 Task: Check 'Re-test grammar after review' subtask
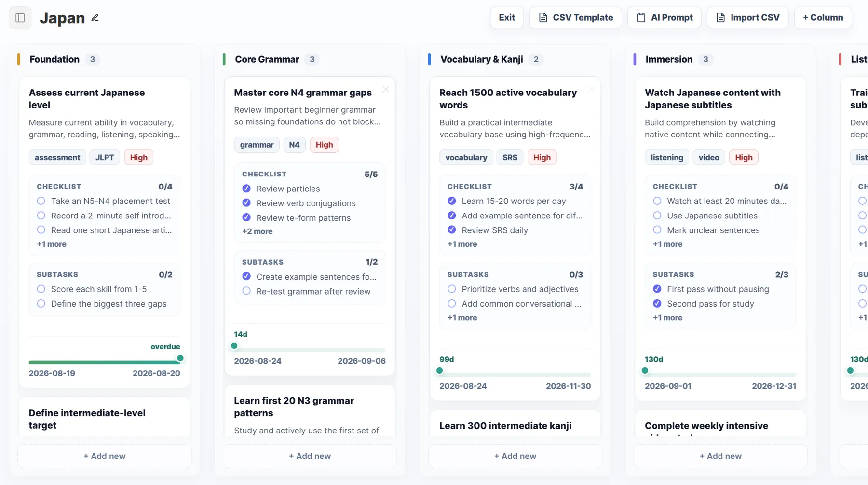tap(246, 291)
